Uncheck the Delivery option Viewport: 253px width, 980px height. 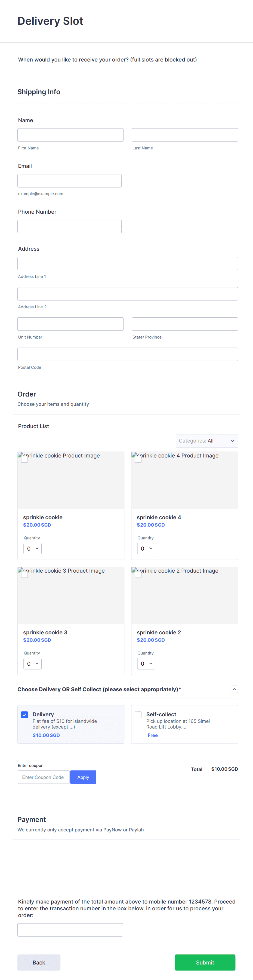click(x=24, y=714)
